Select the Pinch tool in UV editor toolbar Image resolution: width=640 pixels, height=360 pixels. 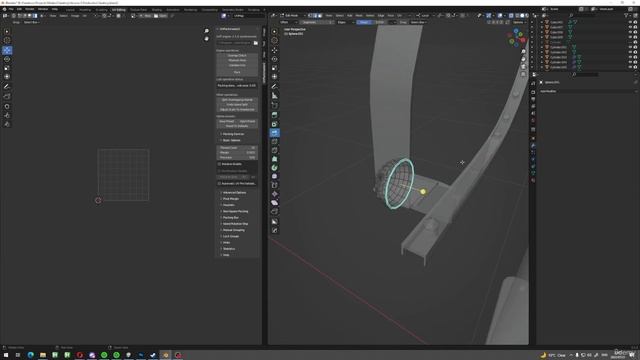(7, 124)
